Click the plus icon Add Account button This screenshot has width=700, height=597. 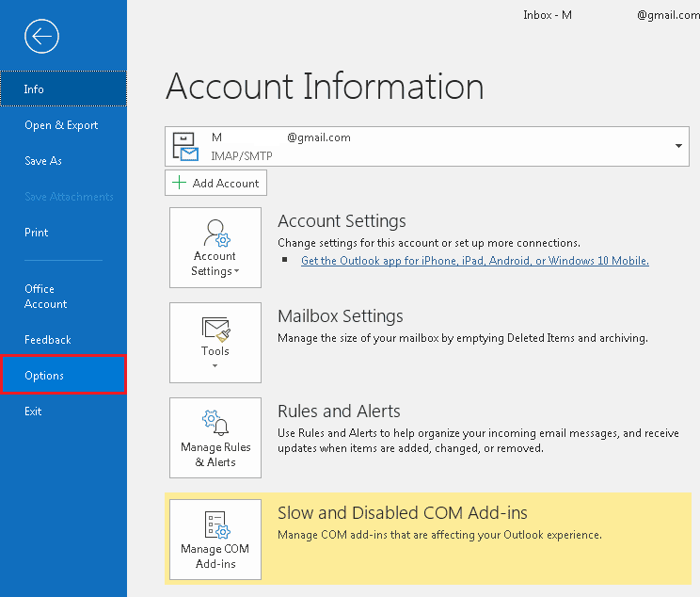point(216,184)
